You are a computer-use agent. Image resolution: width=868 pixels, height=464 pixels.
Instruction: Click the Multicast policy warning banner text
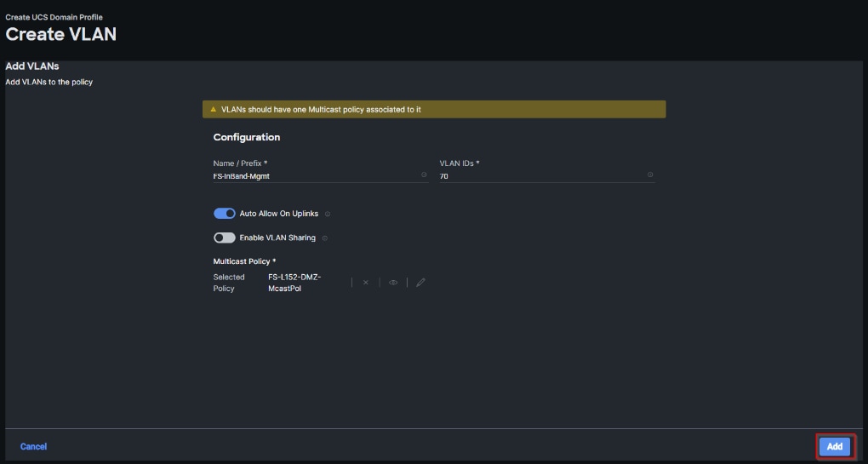click(x=321, y=110)
